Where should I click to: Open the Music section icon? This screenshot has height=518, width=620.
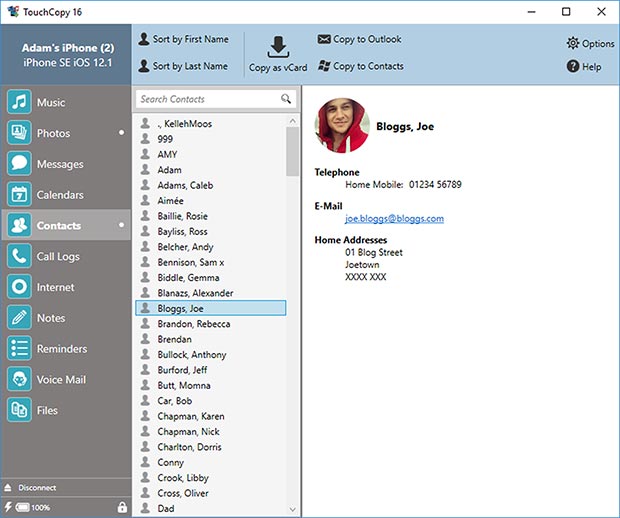(20, 102)
